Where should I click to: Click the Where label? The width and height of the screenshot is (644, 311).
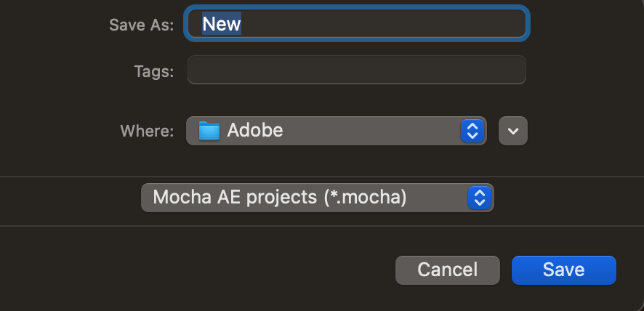[x=147, y=131]
